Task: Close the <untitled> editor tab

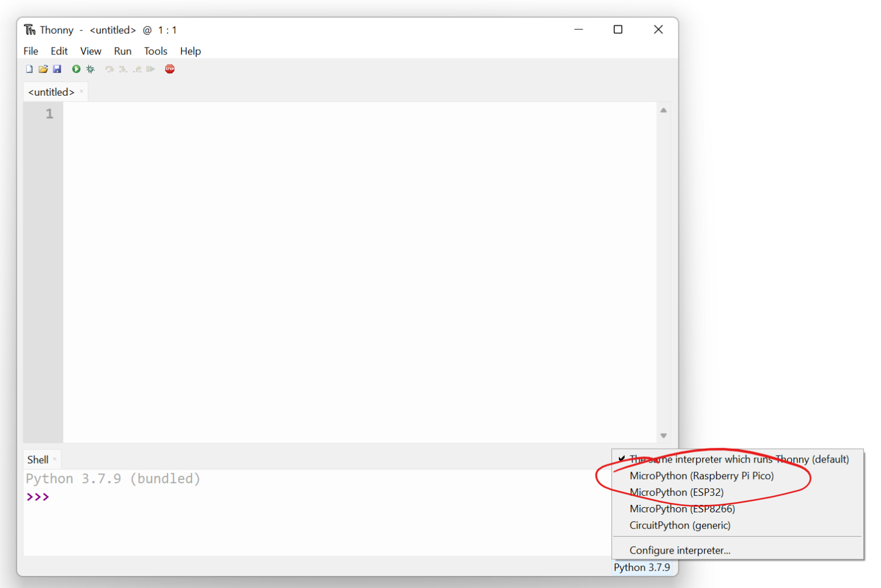Action: [x=81, y=91]
